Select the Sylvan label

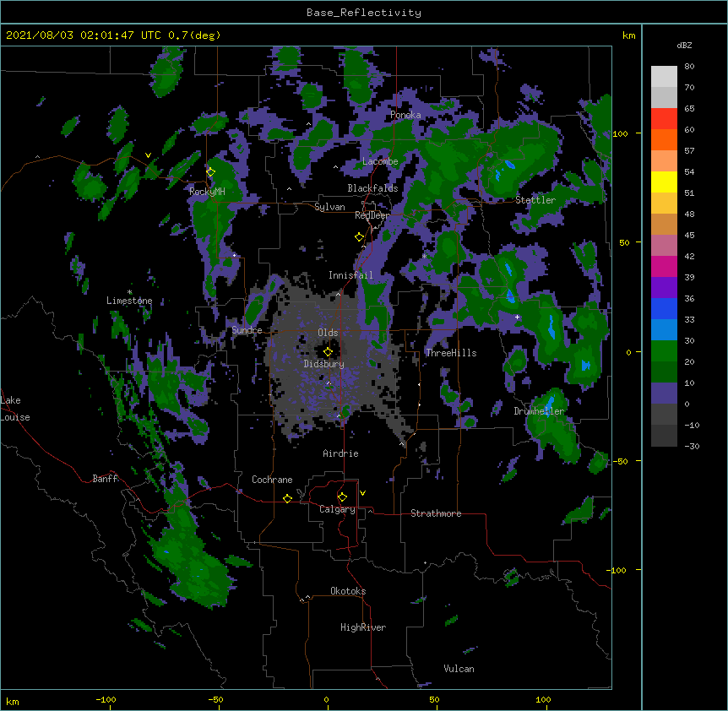pos(329,207)
